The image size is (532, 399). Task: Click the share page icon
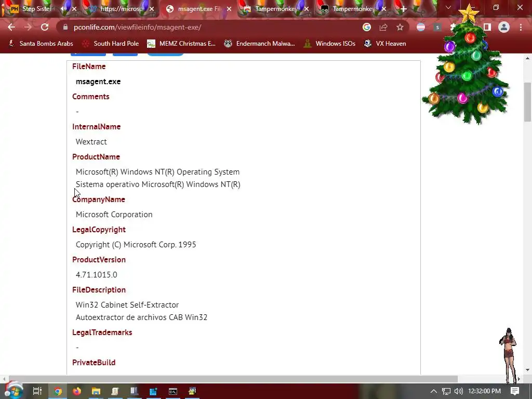pyautogui.click(x=383, y=27)
